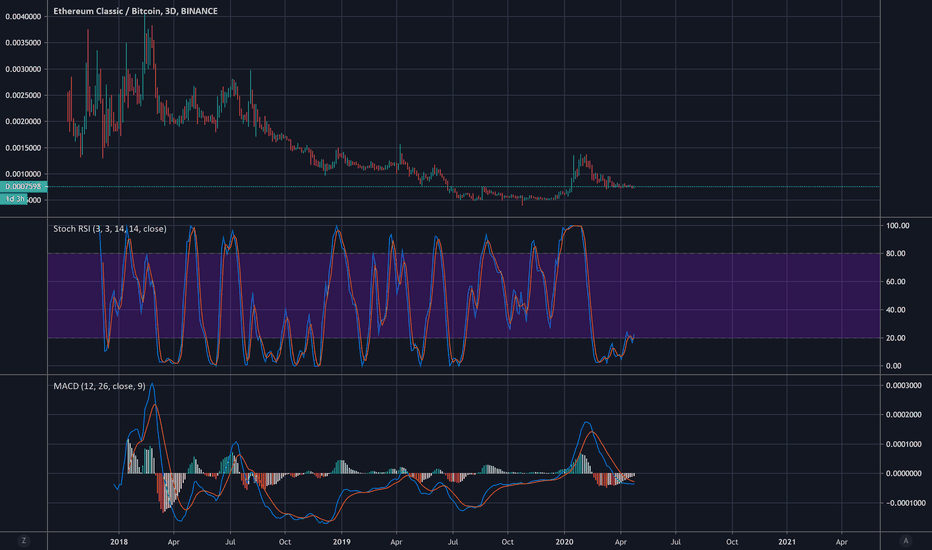Click the 2020 label on the time axis
932x550 pixels.
pos(564,542)
